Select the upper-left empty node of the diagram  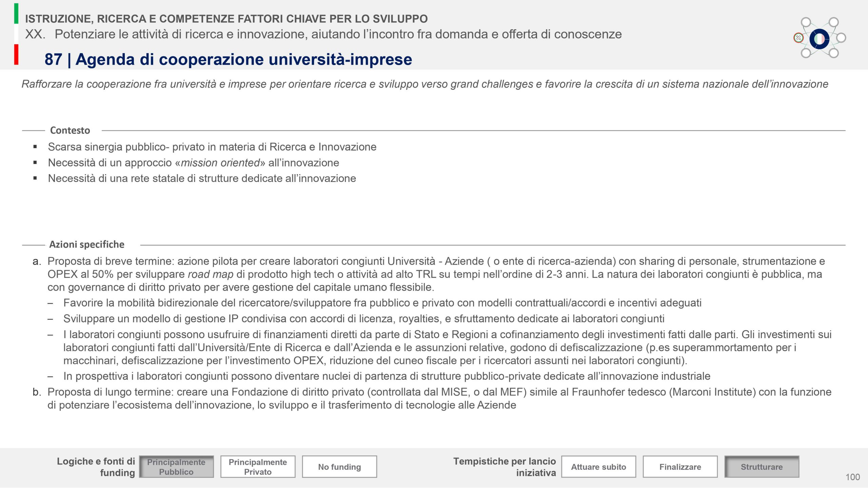[806, 22]
